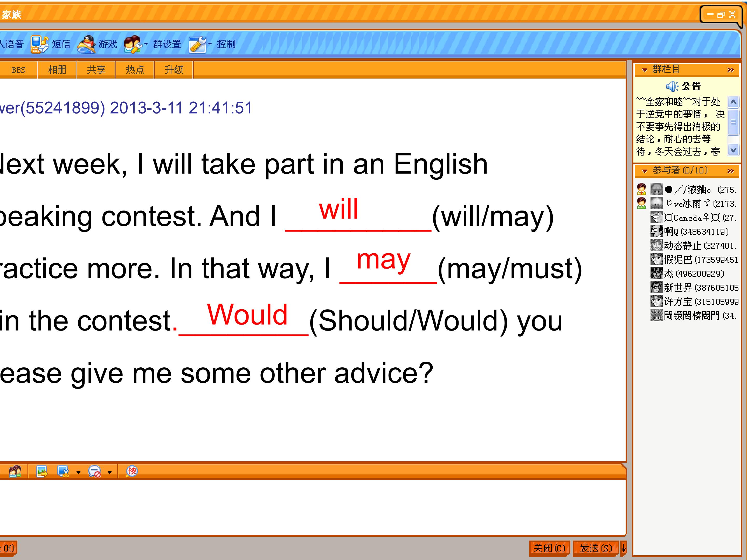This screenshot has width=747, height=560.
Task: Switch to the 共享 share tab
Action: [x=96, y=70]
